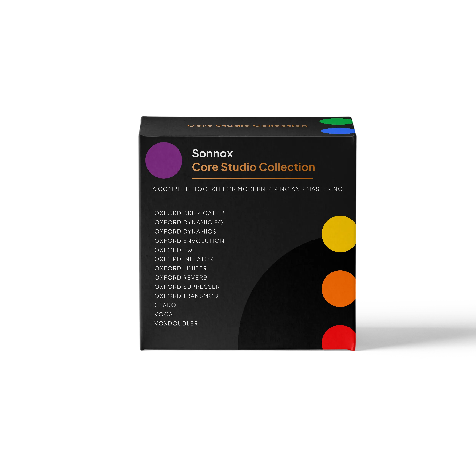Select the "Claro" line
The width and height of the screenshot is (476, 476).
tap(165, 305)
